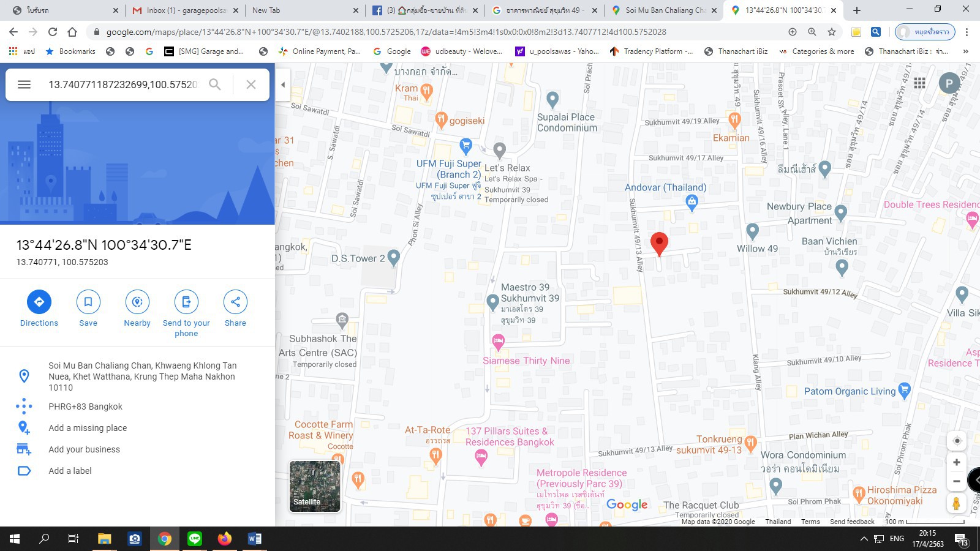Choose Add your business

pos(84,449)
